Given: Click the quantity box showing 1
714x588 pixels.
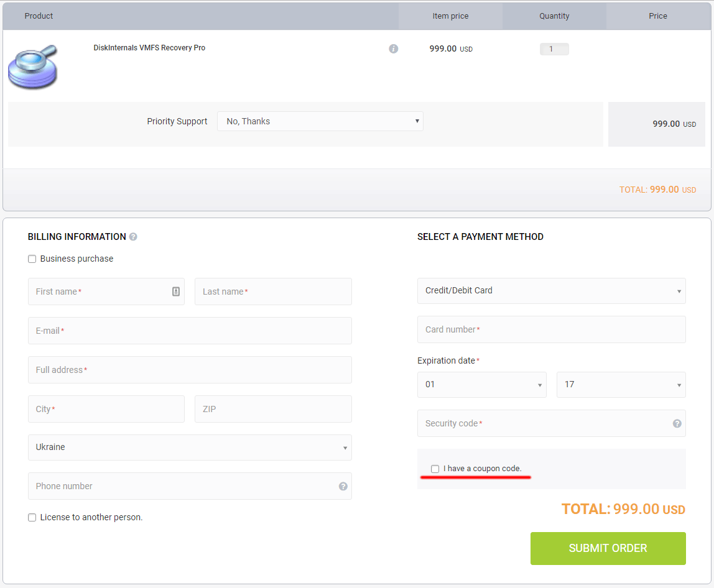Looking at the screenshot, I should tap(554, 48).
